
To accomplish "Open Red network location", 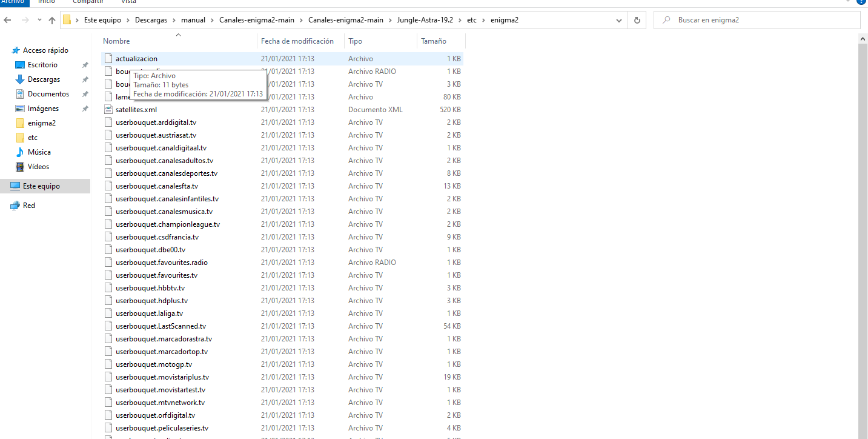I will click(x=28, y=206).
